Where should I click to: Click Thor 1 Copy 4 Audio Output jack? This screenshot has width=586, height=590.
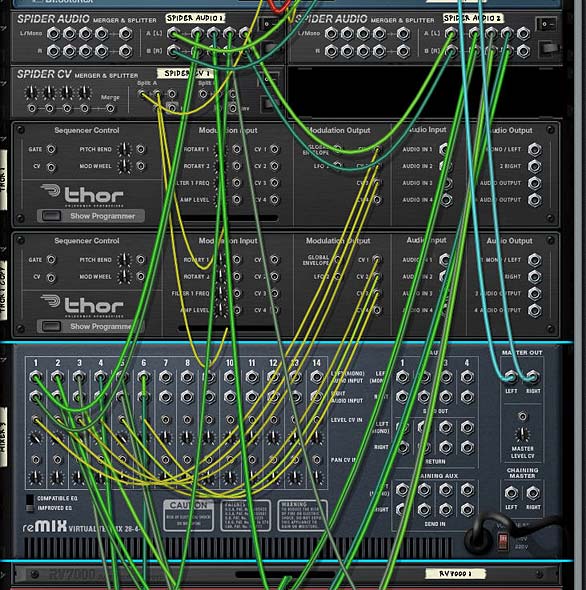(x=534, y=310)
